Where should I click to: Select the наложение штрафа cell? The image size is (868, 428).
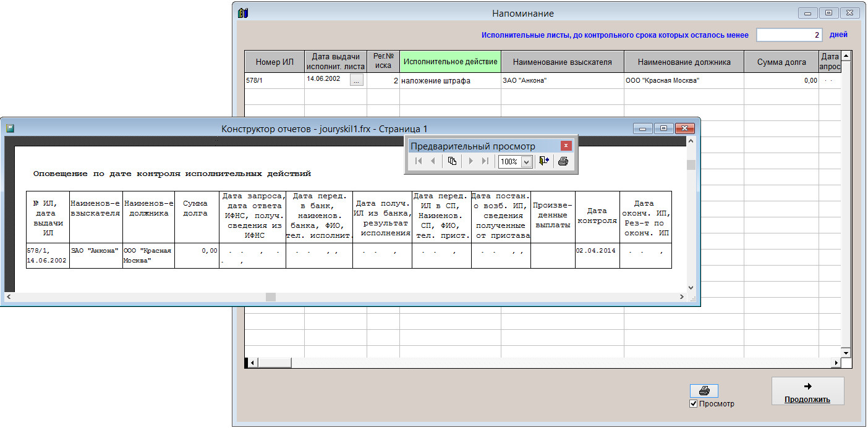coord(450,81)
